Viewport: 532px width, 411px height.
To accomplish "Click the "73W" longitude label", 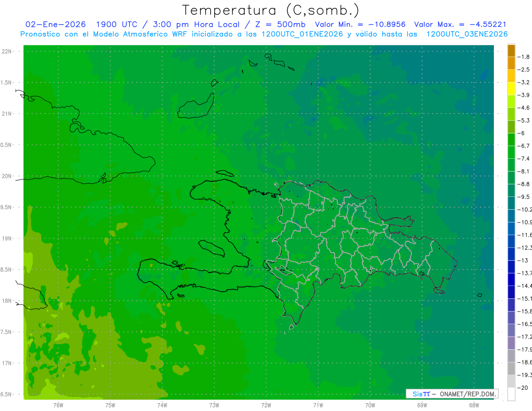I will tap(214, 405).
